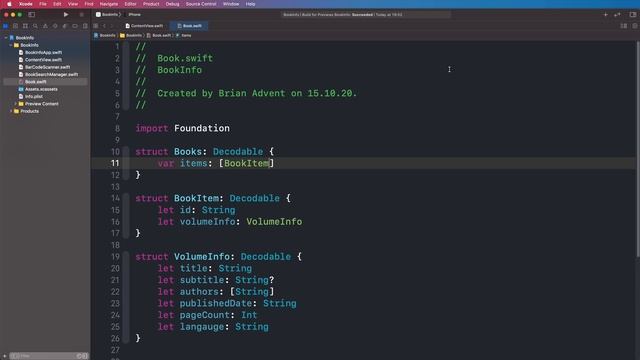Switch to the ContentView.swift tab
Screen dimensions: 640x360
click(x=144, y=26)
